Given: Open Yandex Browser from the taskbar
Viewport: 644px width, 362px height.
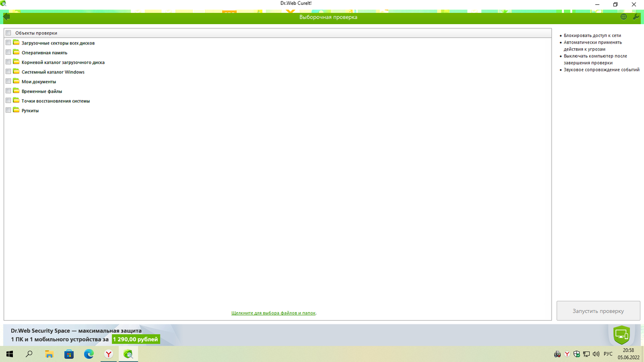Looking at the screenshot, I should point(108,354).
